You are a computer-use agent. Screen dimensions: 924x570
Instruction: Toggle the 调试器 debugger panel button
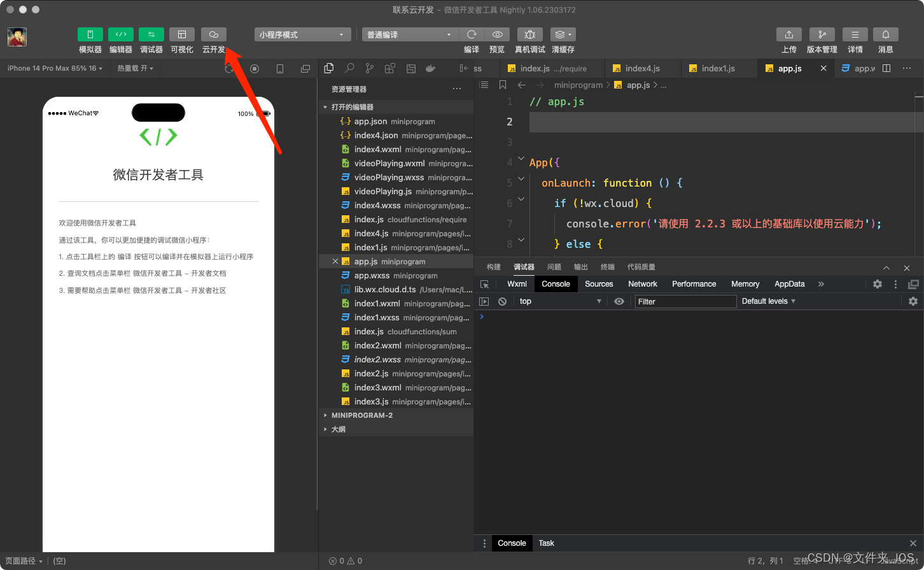click(151, 34)
